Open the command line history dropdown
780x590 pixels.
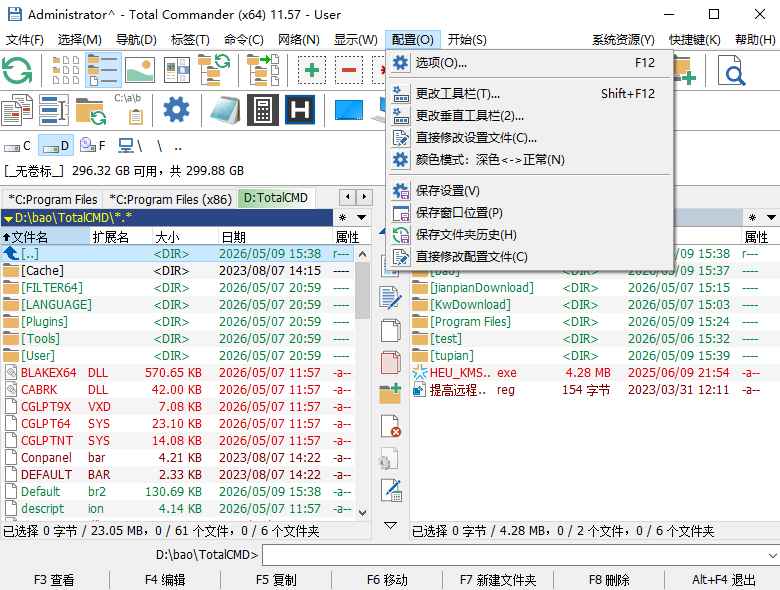tap(773, 555)
